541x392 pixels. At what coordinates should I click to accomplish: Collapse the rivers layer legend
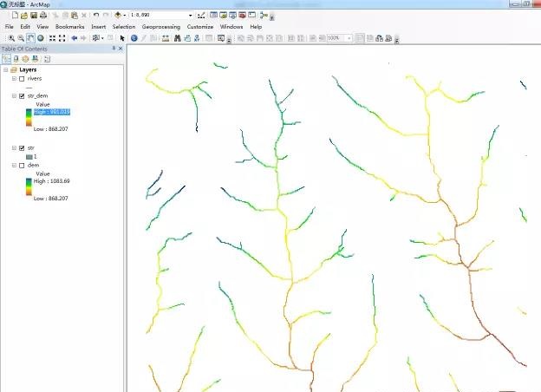14,79
